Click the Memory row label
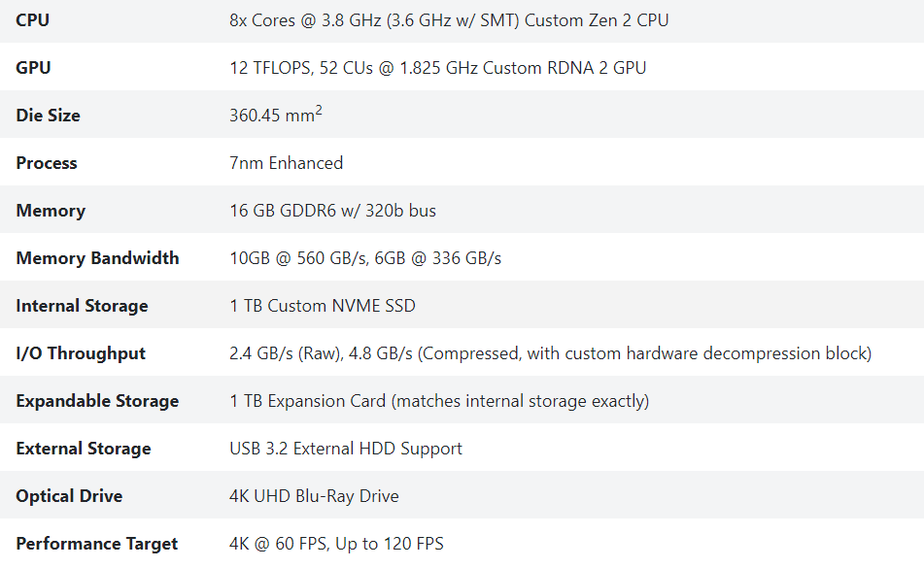The image size is (924, 568). pos(51,211)
